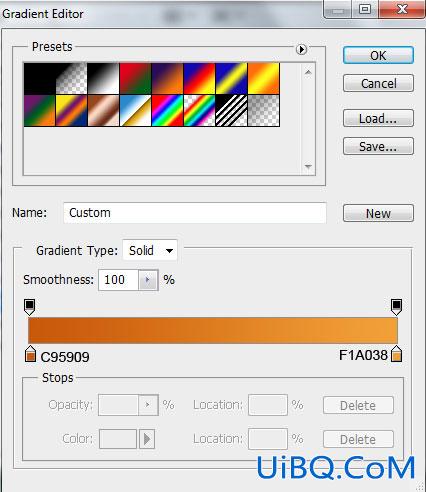Viewport: 426px width, 492px height.
Task: Click the Load... button
Action: [x=378, y=118]
